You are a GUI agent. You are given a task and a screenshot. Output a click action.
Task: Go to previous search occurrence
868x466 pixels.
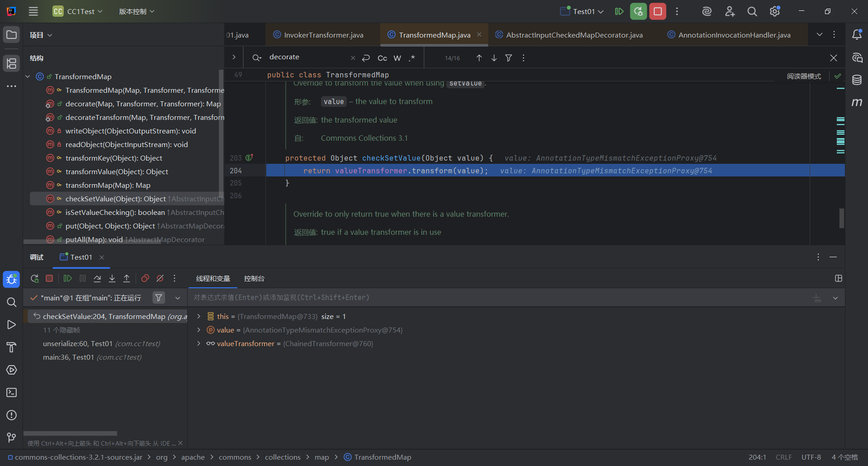pos(479,58)
